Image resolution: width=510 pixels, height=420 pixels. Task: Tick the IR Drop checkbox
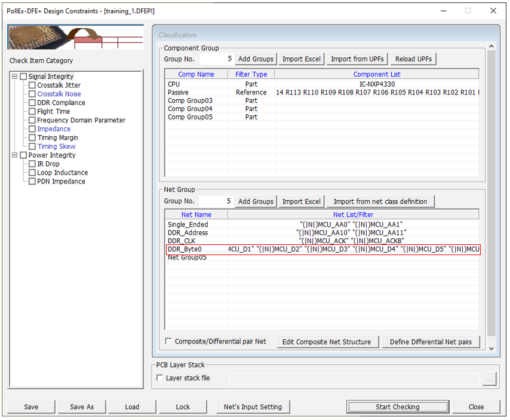(33, 164)
